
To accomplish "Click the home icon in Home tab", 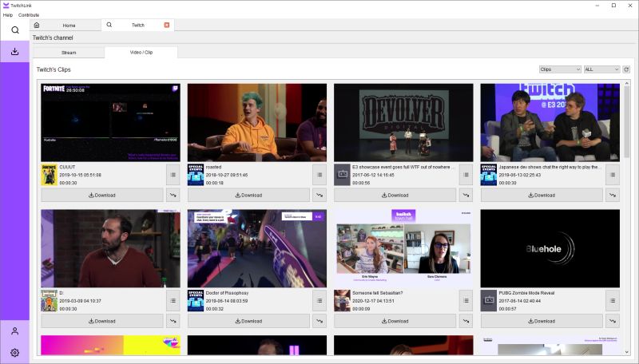I will click(37, 26).
